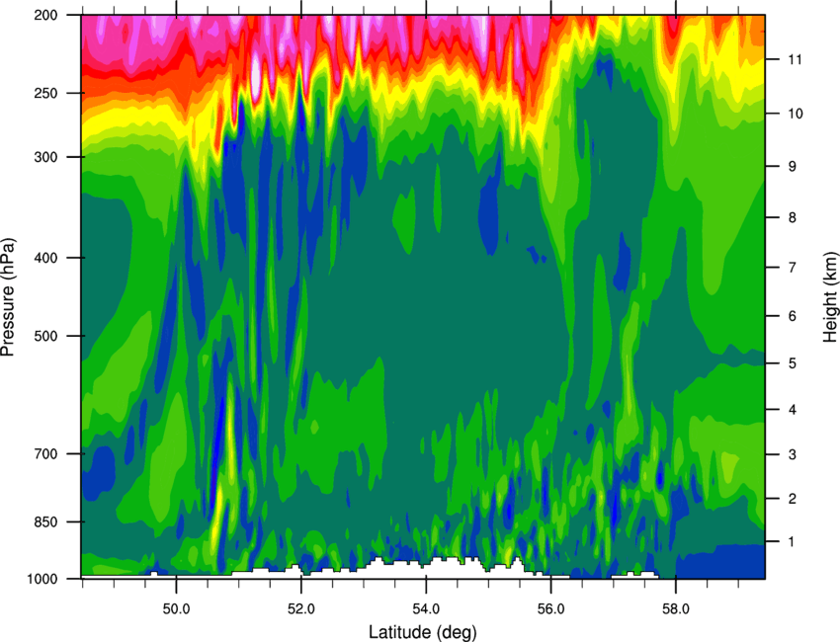The width and height of the screenshot is (840, 642).
Task: Click the 3 km height label
Action: click(793, 454)
